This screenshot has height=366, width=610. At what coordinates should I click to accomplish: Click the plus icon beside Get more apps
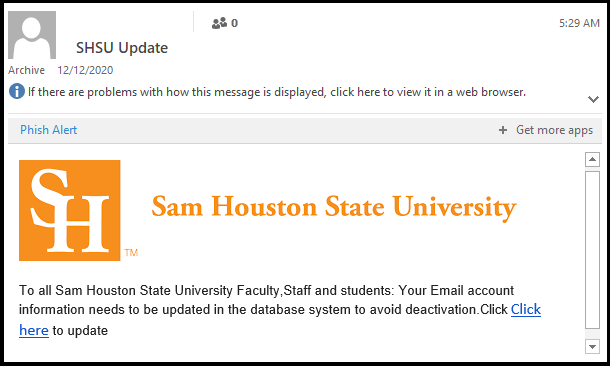click(503, 130)
